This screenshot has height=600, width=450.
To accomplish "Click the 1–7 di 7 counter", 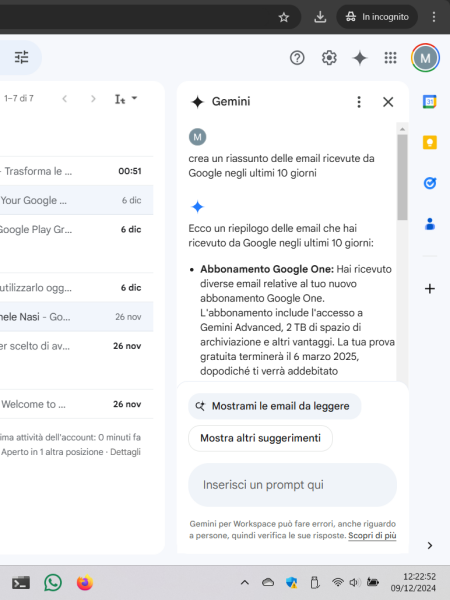I will pyautogui.click(x=19, y=99).
